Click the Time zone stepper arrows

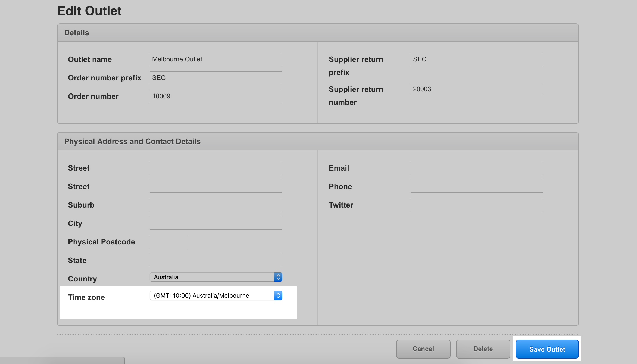(278, 296)
